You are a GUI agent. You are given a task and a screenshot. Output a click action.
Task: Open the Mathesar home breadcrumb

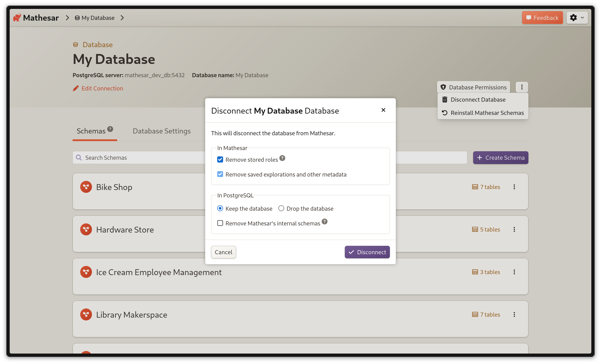tap(36, 18)
